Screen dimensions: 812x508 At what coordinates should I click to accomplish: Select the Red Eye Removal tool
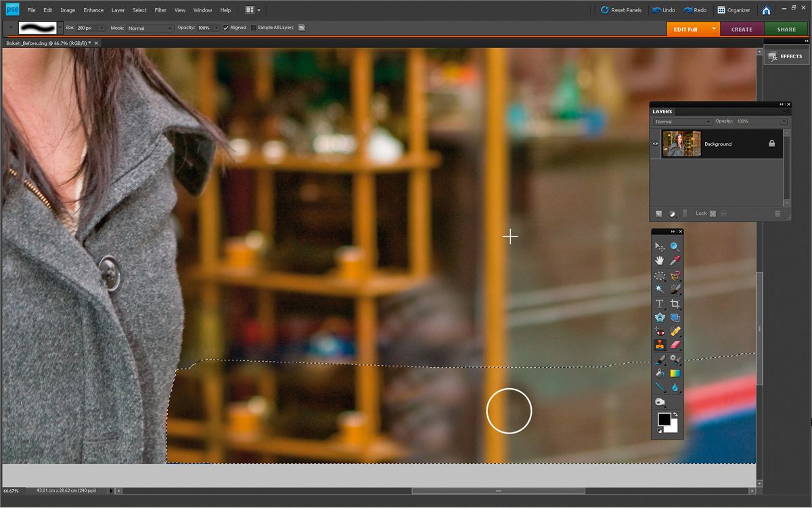(660, 331)
